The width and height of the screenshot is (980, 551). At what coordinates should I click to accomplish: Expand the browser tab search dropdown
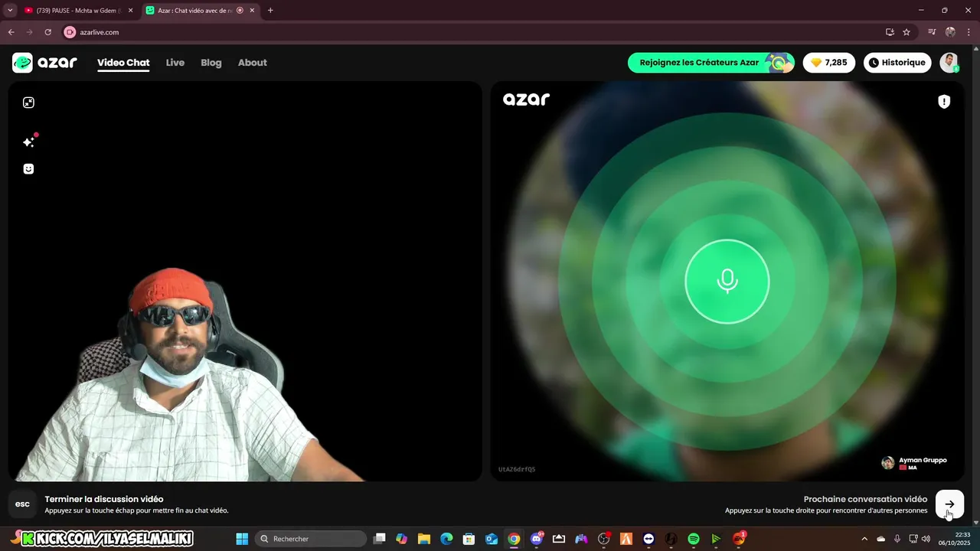[10, 11]
